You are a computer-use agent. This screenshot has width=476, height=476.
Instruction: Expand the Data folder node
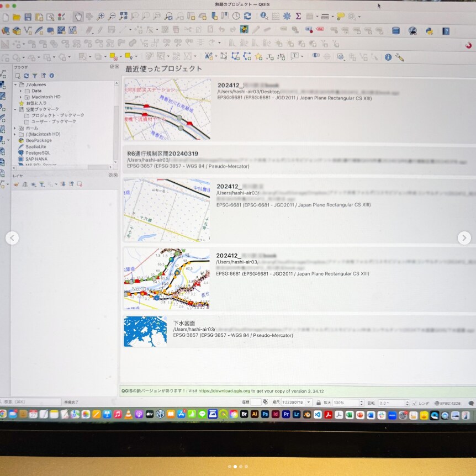point(20,91)
